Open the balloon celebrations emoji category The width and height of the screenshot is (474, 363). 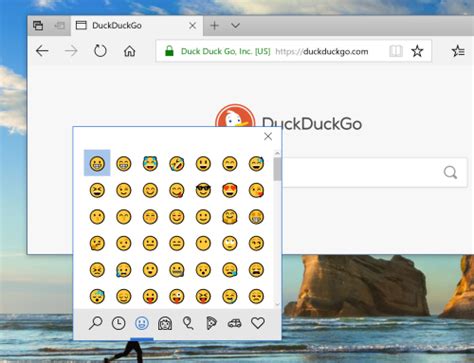point(188,323)
